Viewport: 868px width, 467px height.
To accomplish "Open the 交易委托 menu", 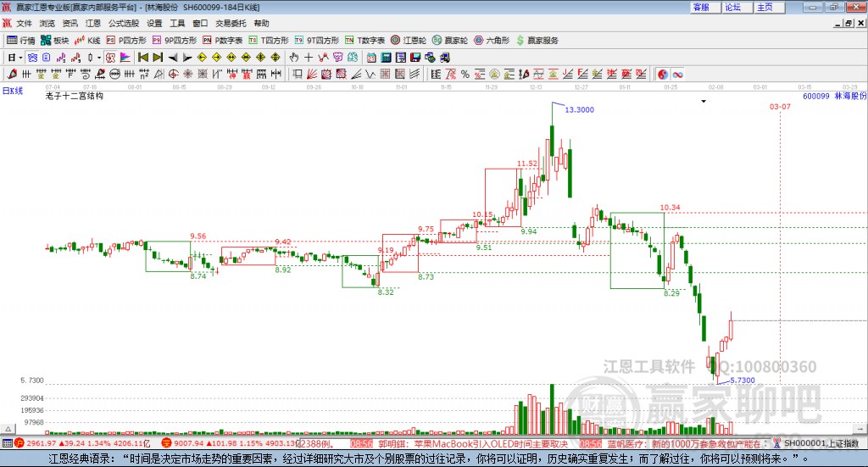I will (x=231, y=23).
